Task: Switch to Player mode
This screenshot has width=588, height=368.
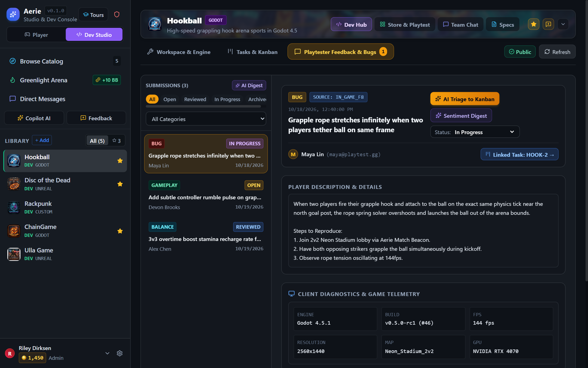Action: [x=36, y=35]
